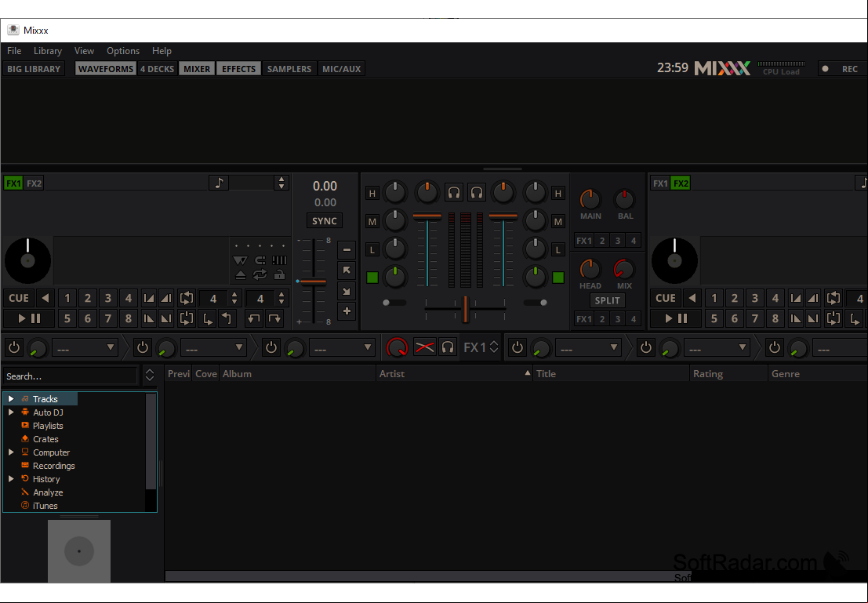Viewport: 868px width, 603px height.
Task: Enable first effect power button in FX1 unit
Action: tap(14, 347)
